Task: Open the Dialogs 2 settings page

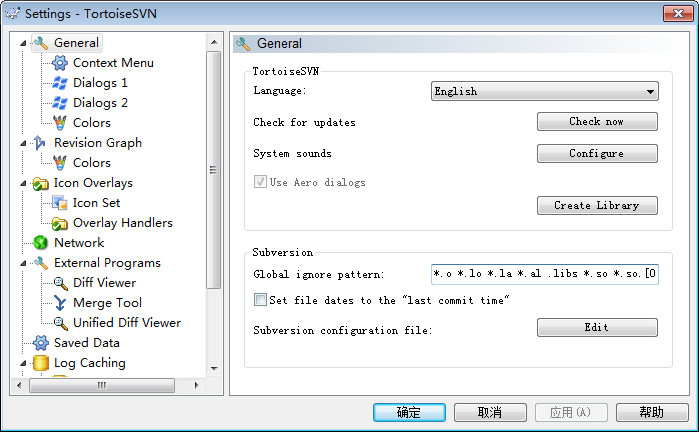Action: click(x=100, y=103)
